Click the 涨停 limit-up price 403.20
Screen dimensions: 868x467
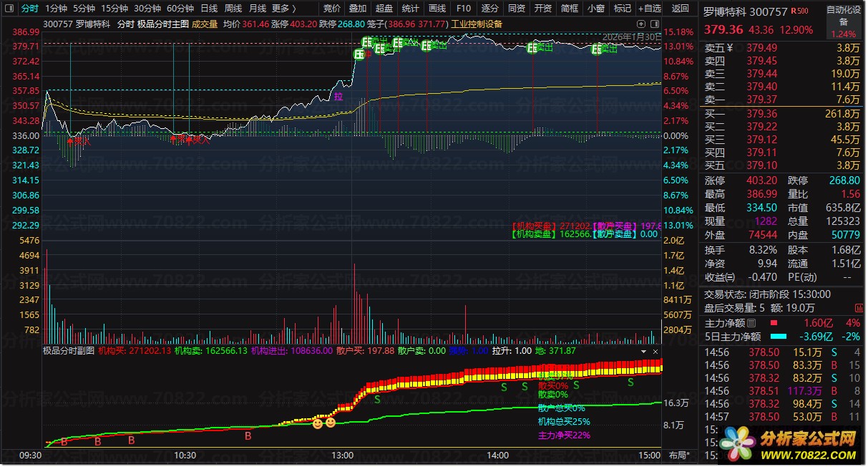tap(761, 180)
